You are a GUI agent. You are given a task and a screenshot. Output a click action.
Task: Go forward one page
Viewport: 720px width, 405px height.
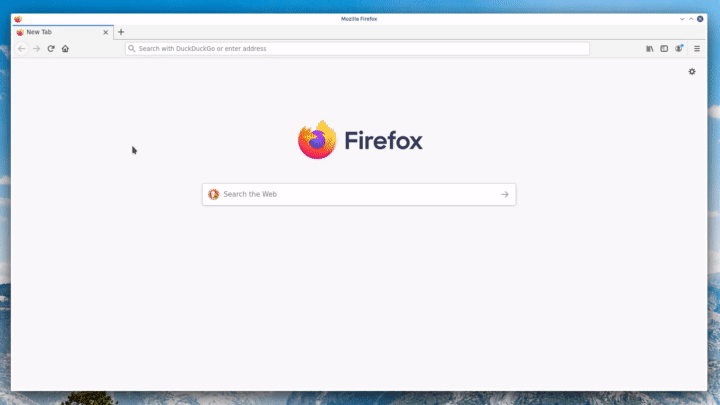37,49
